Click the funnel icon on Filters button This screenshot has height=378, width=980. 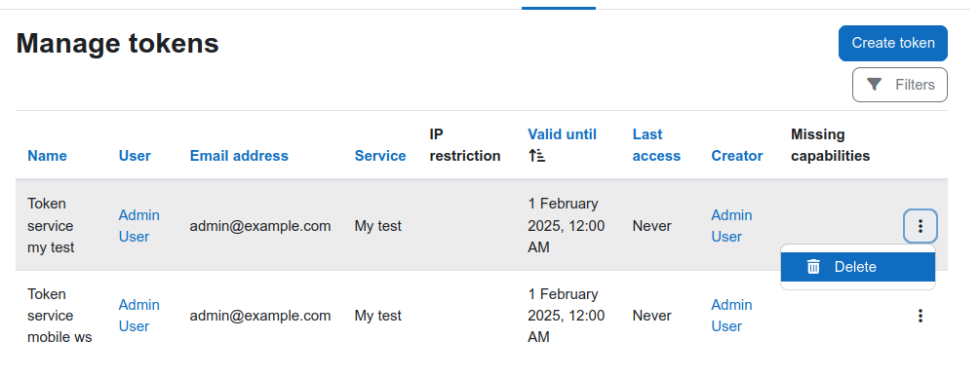875,85
